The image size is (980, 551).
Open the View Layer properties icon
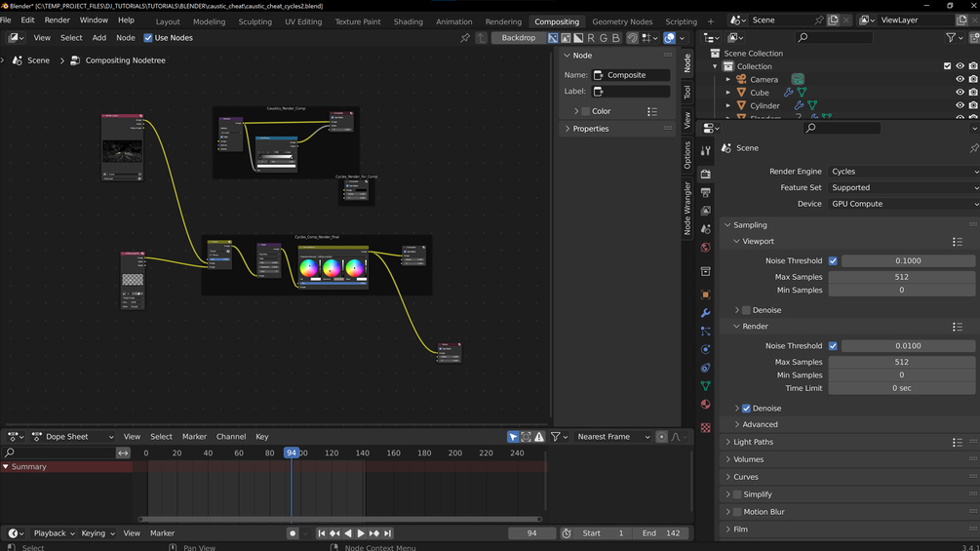click(x=706, y=211)
